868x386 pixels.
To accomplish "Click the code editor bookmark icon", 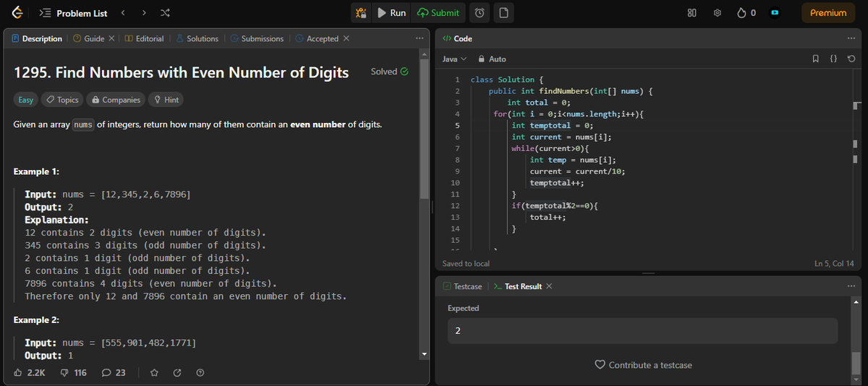I will point(817,59).
